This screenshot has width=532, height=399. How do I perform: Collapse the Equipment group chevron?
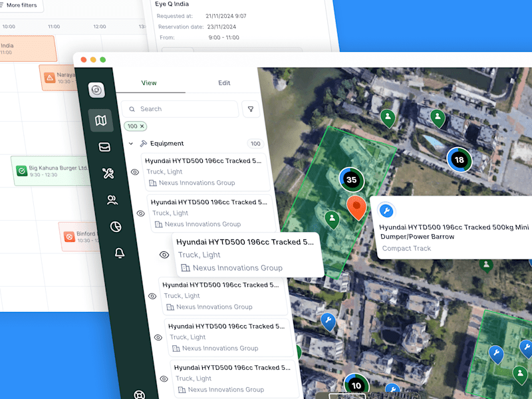[x=131, y=144]
